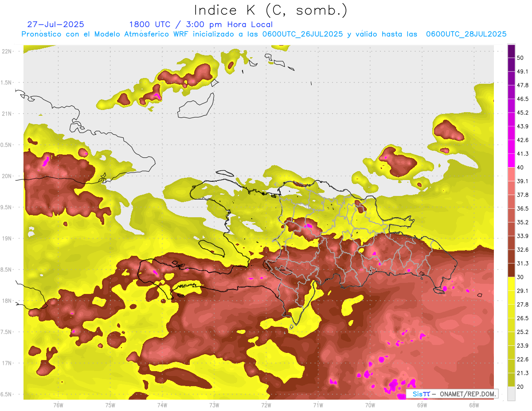Click the '32.6' color scale value

pyautogui.click(x=523, y=250)
